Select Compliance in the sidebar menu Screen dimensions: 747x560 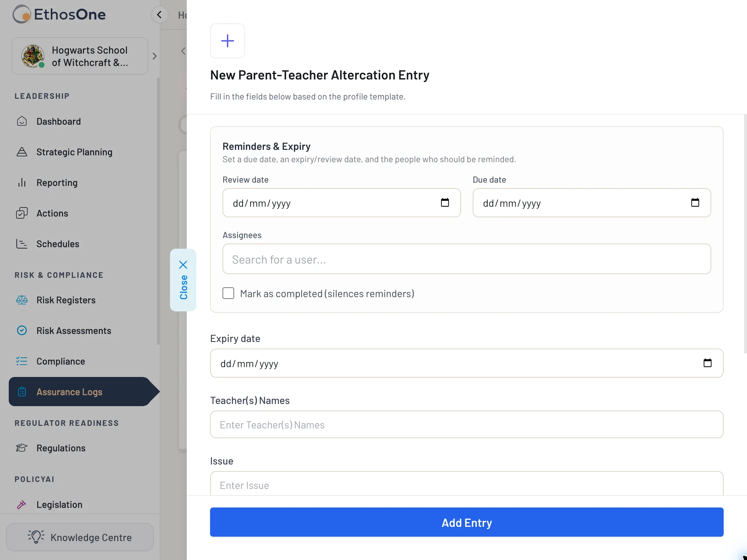tap(61, 361)
